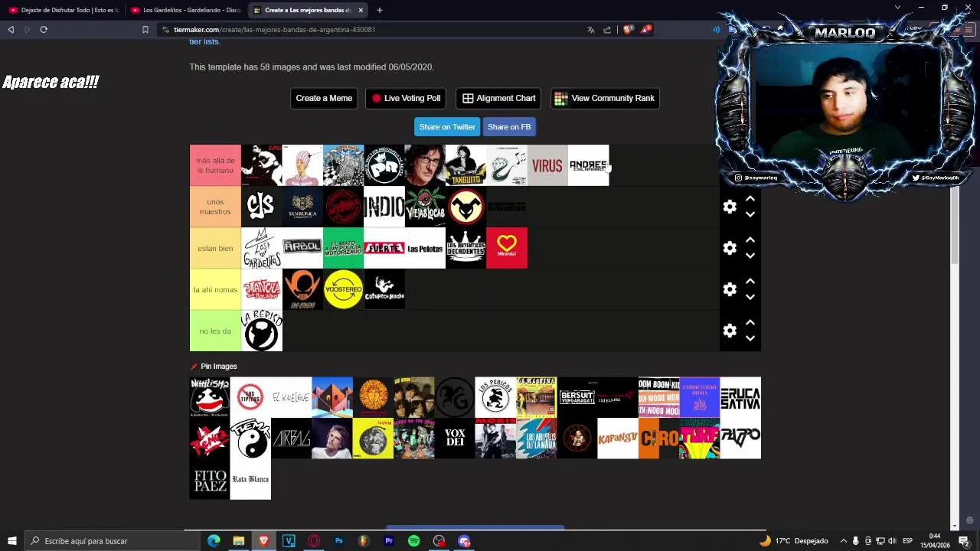This screenshot has height=551, width=980.
Task: Select the Bersuit Vergarabat image
Action: (577, 397)
